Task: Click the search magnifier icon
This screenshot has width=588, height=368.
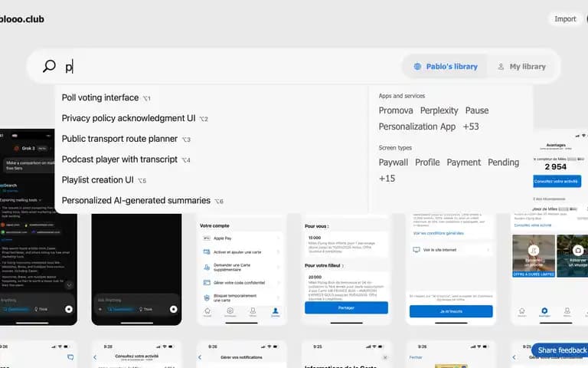Action: (x=49, y=66)
